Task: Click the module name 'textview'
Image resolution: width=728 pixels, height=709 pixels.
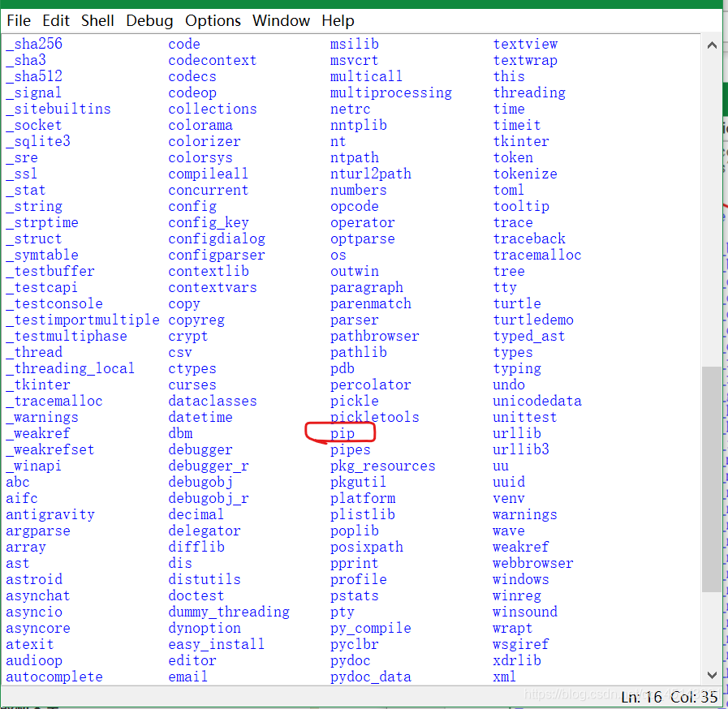Action: click(525, 44)
